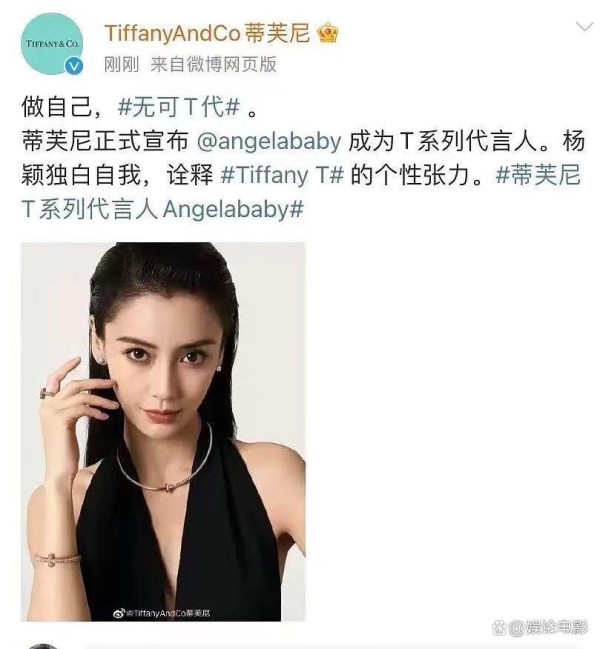Click 来自微博网页版 source label
Screen dimensions: 600x649
(x=213, y=65)
